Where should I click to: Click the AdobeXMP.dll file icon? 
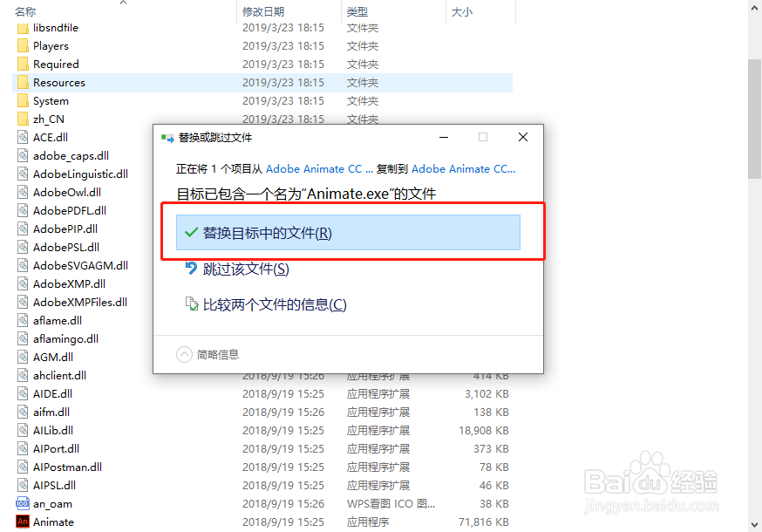pyautogui.click(x=23, y=283)
